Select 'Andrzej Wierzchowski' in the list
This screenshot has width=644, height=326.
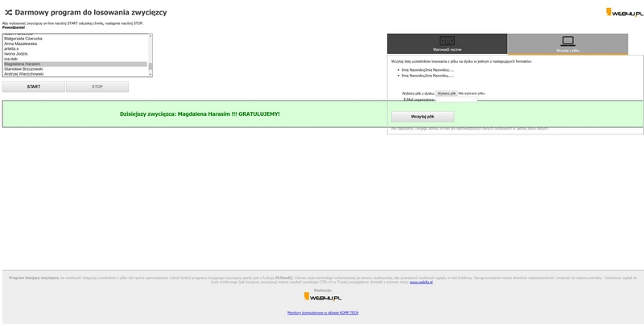(24, 74)
